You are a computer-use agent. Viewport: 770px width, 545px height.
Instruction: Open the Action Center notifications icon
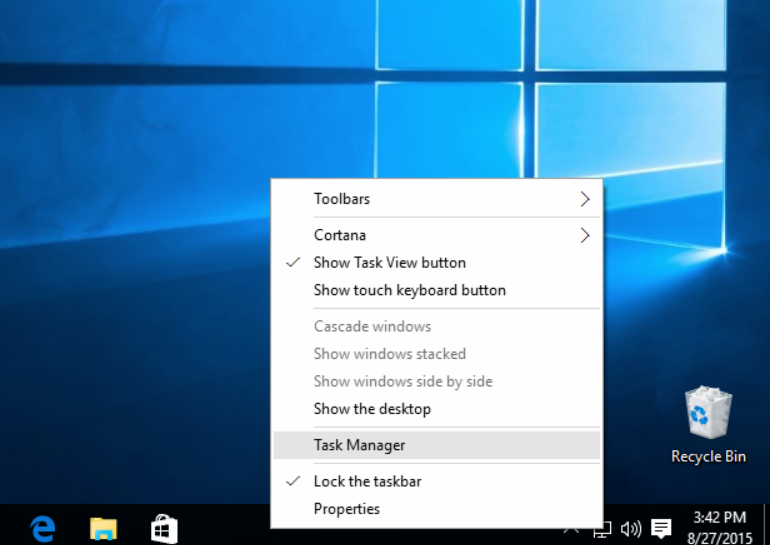[661, 528]
